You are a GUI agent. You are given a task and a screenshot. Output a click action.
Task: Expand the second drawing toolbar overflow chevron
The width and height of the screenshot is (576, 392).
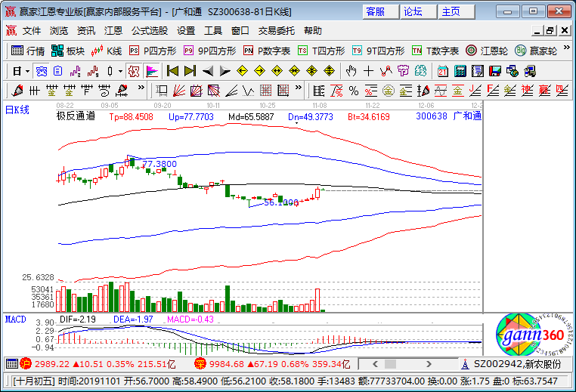click(x=141, y=88)
